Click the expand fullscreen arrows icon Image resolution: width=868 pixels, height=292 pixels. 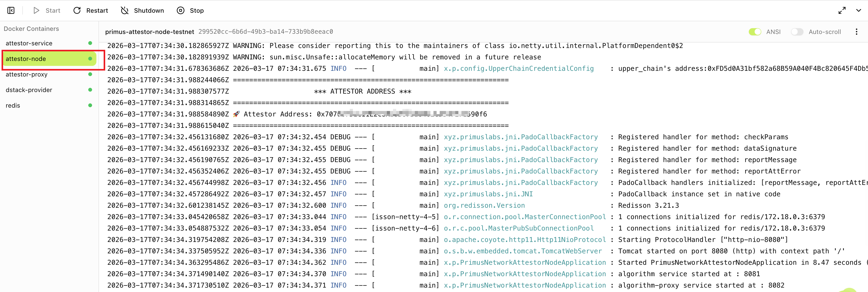point(842,10)
